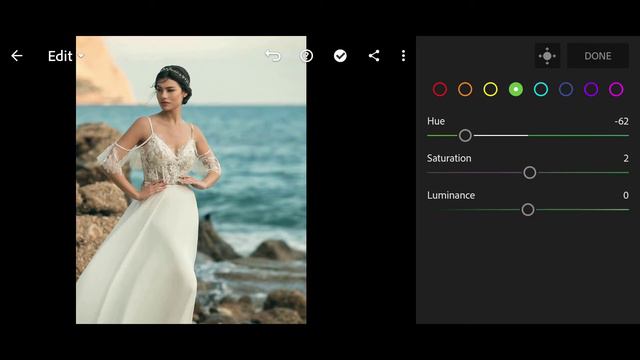The height and width of the screenshot is (360, 640).
Task: Tap the Luminance value 0
Action: (626, 196)
